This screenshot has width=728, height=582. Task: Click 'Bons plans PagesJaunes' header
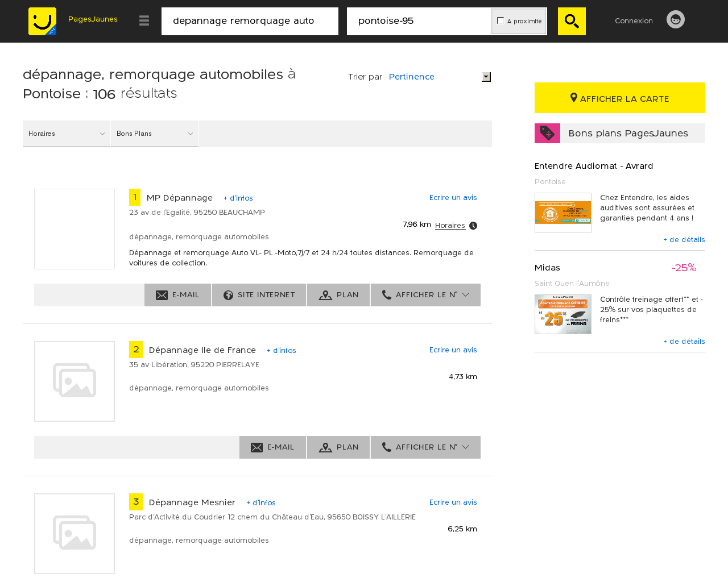click(x=628, y=134)
